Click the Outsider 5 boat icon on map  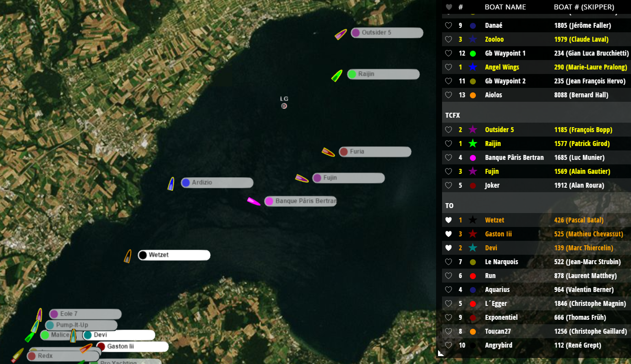(x=341, y=34)
